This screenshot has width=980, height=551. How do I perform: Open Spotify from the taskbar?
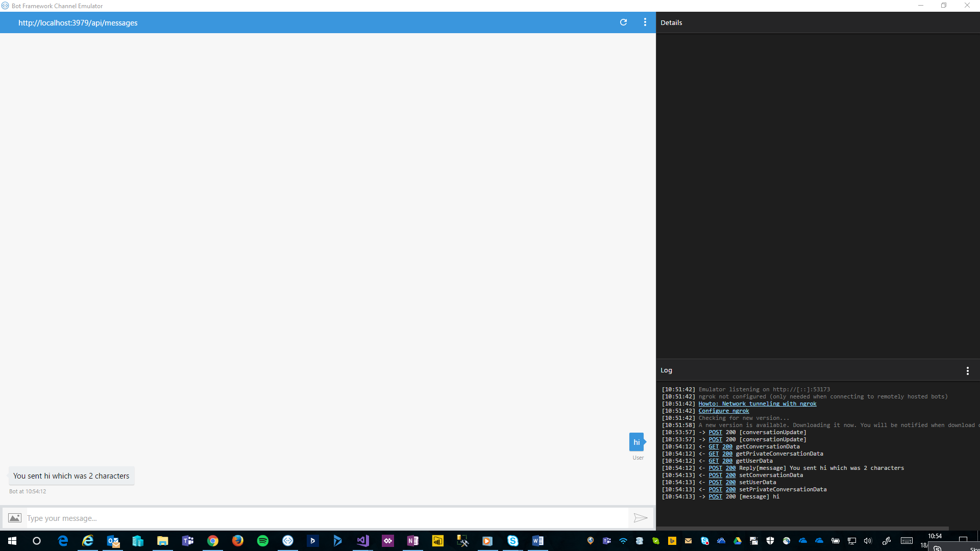pos(263,541)
